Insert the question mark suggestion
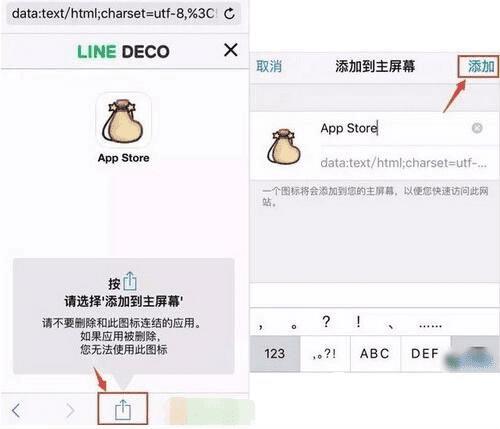This screenshot has width=500, height=429. pyautogui.click(x=326, y=322)
